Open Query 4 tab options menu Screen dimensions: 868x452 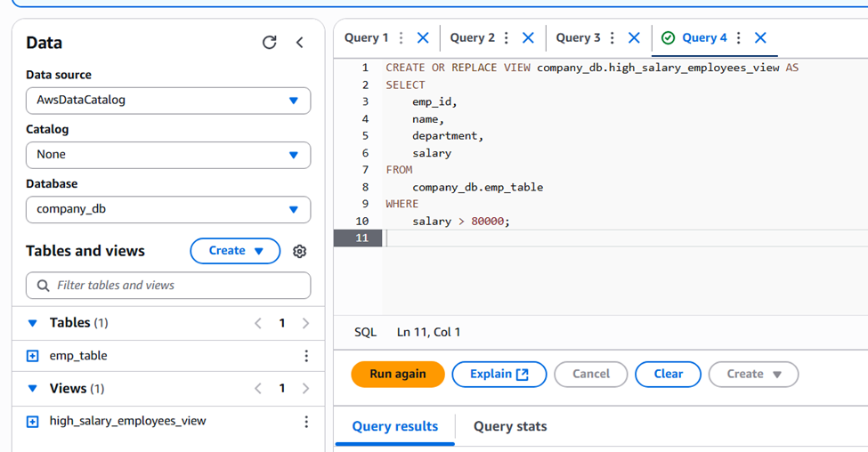(x=738, y=37)
